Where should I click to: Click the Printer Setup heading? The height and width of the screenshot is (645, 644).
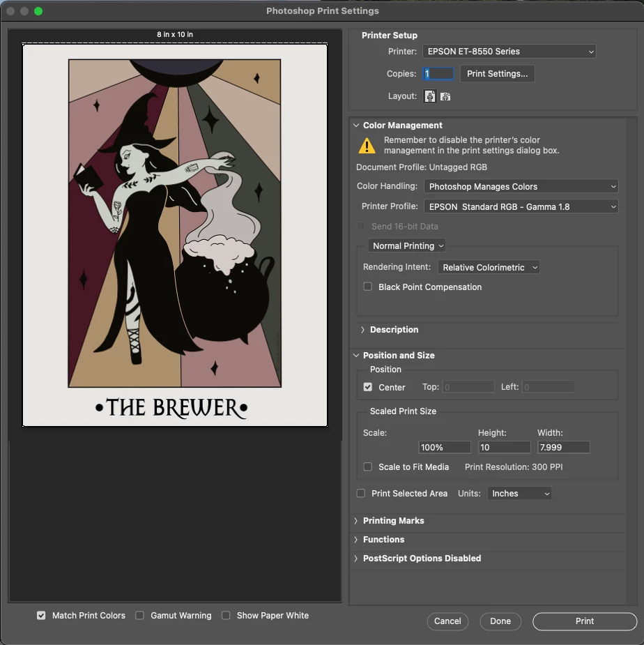click(x=390, y=36)
